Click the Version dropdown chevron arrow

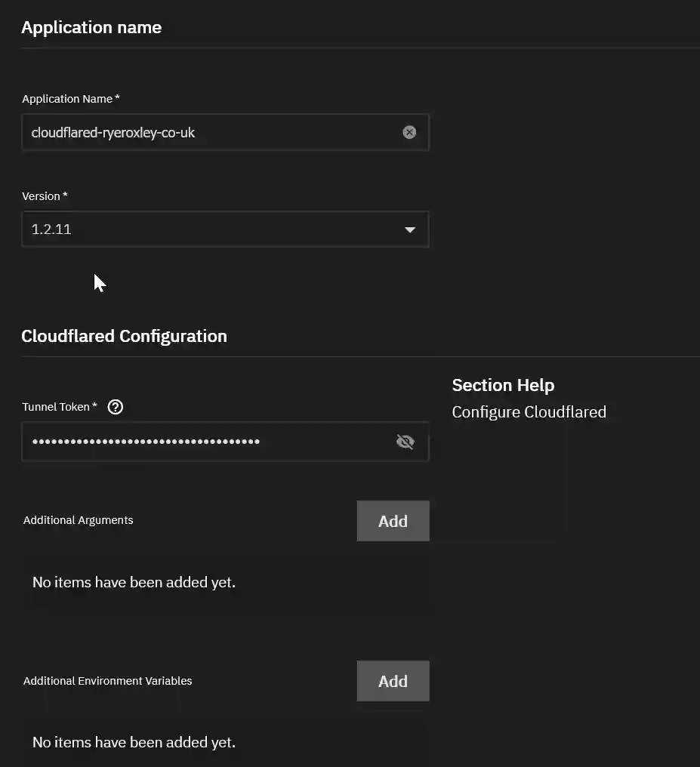point(410,229)
